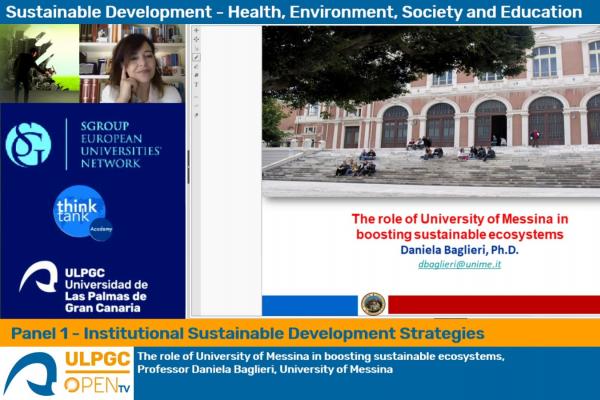The image size is (600, 400).
Task: Select the pen annotation tool (boxed icon)
Action: (x=196, y=57)
